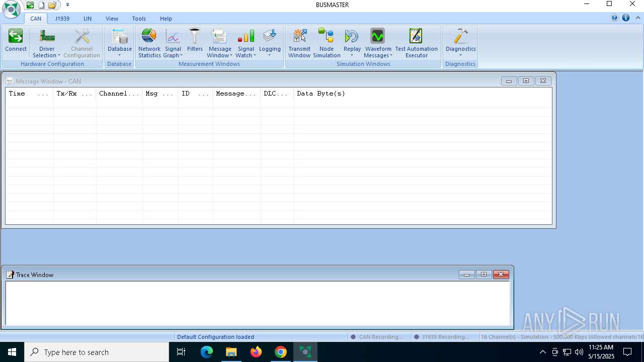Open Waveform Messages icon
The image size is (644, 362).
click(x=377, y=36)
